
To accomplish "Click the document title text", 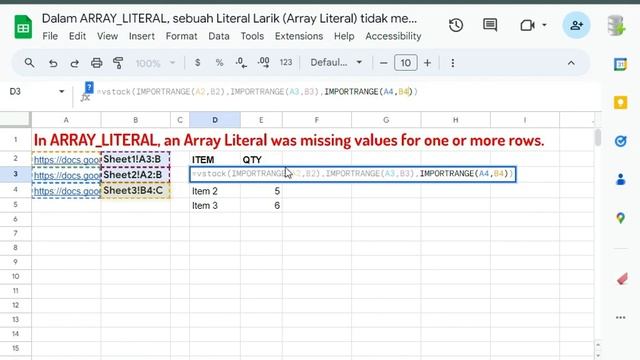I will [229, 19].
